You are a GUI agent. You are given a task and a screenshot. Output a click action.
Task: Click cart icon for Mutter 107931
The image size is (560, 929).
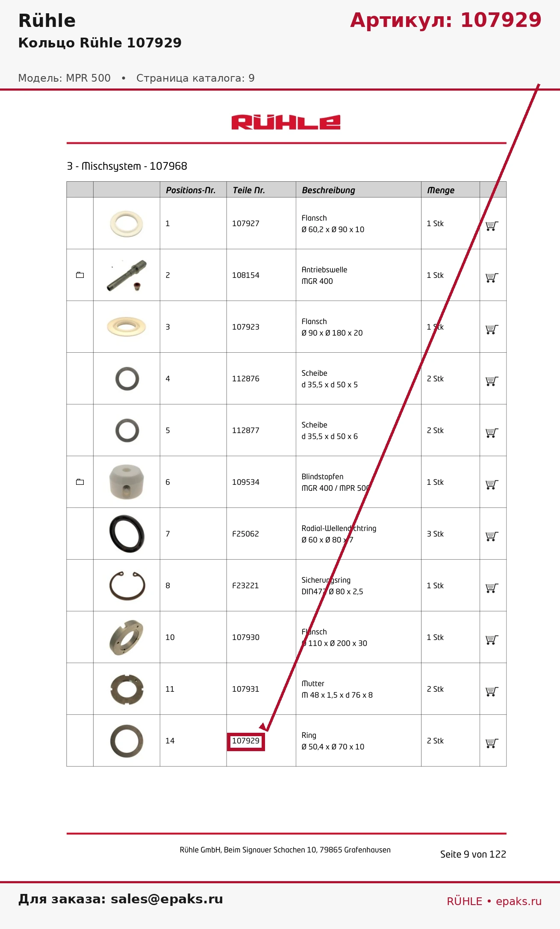pyautogui.click(x=492, y=691)
